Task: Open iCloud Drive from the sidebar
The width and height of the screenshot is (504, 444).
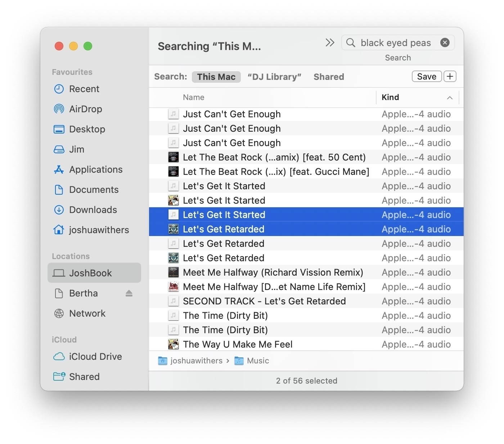Action: coord(95,357)
